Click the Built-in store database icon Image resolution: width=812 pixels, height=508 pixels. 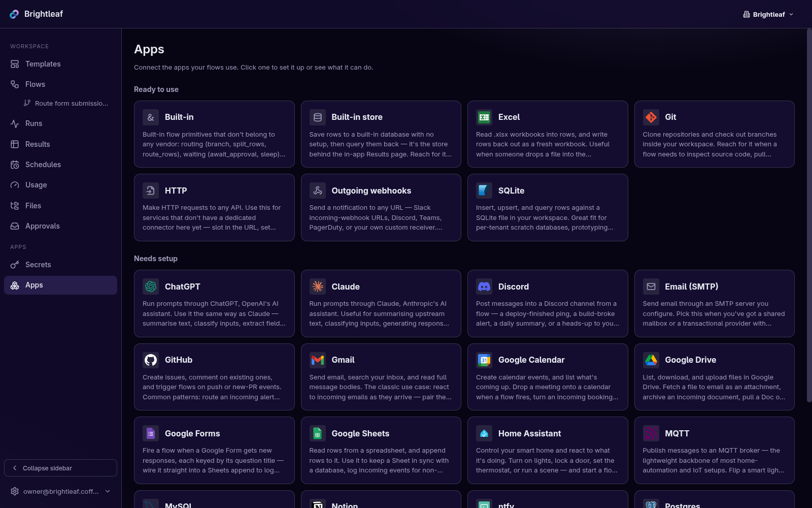point(318,117)
